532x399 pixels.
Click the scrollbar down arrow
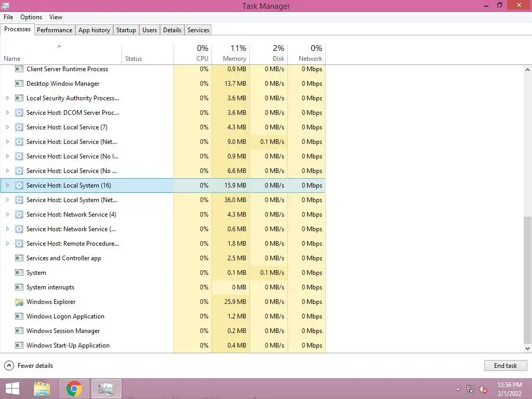click(x=527, y=348)
